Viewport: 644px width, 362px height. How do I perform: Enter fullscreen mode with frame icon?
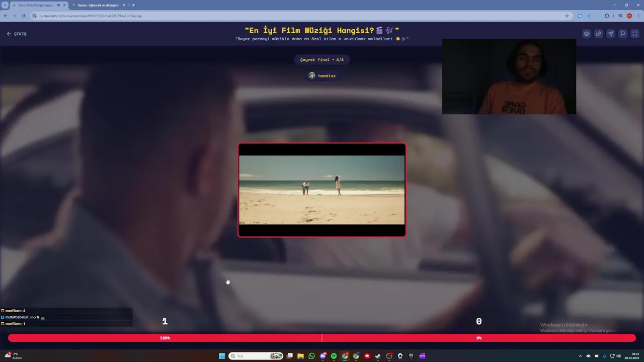pyautogui.click(x=635, y=34)
